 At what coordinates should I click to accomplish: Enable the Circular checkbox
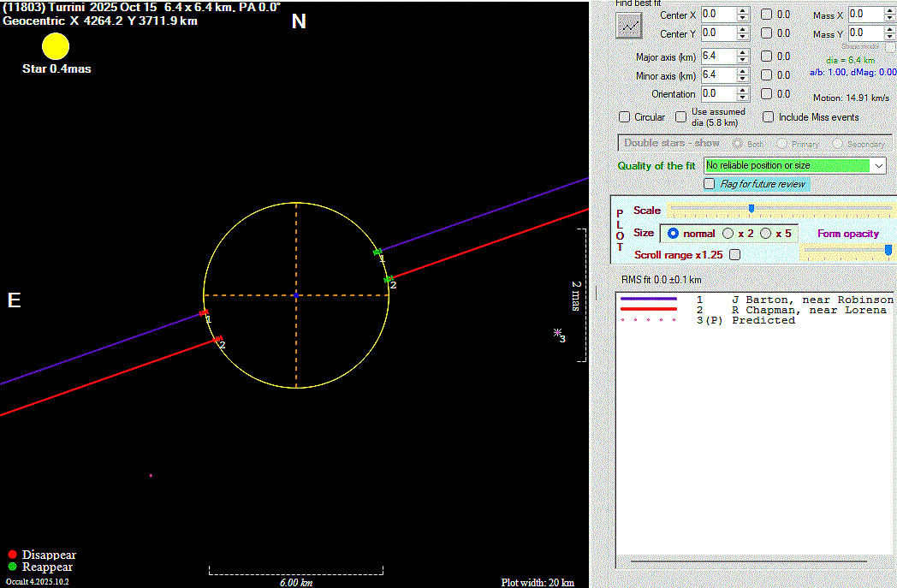[624, 117]
